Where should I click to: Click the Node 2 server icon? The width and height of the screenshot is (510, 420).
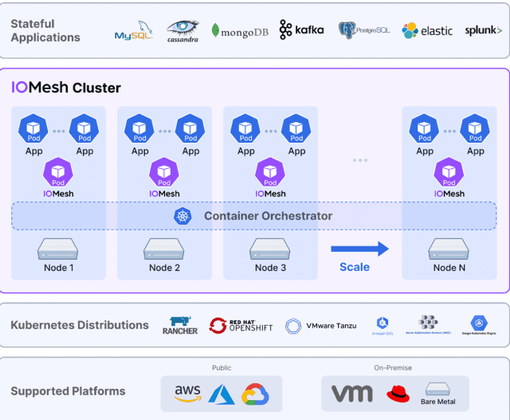click(164, 249)
